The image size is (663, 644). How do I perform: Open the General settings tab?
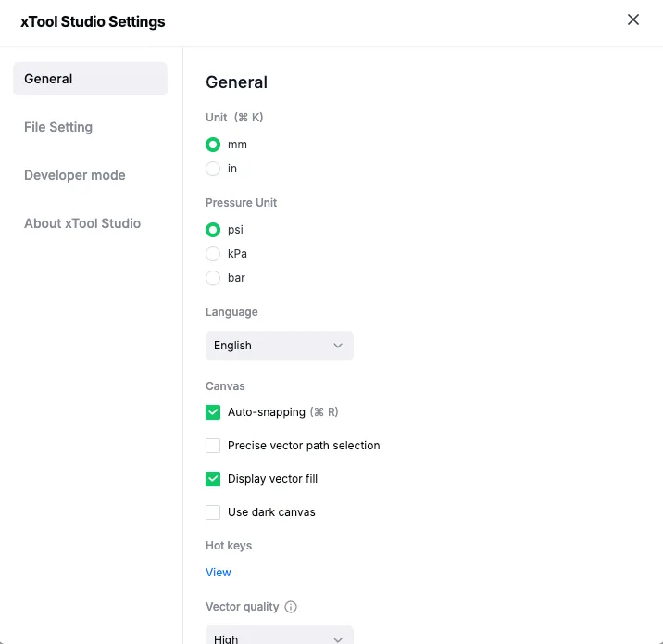[x=90, y=79]
